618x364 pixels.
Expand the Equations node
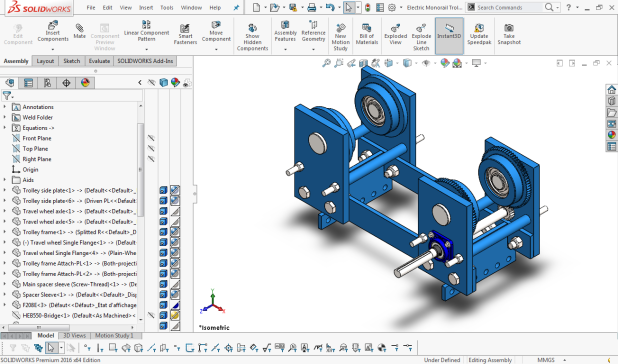[5, 128]
